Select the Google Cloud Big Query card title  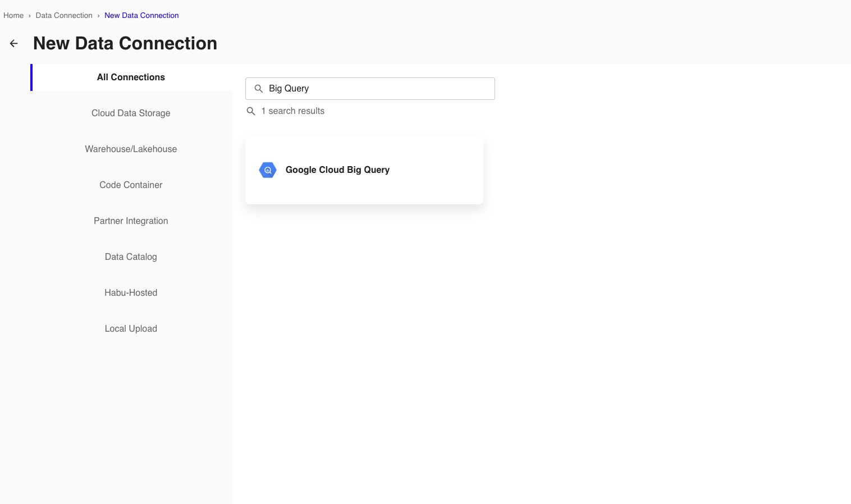(337, 170)
